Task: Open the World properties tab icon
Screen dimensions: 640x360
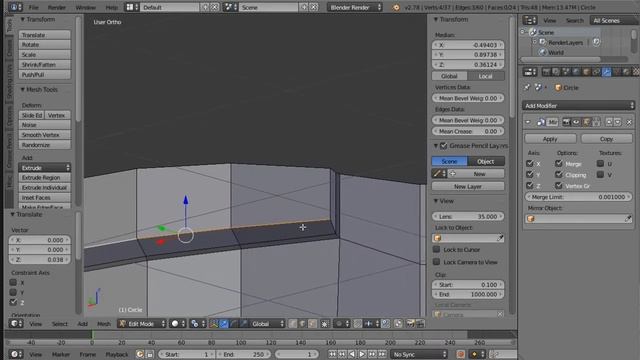Action: 576,72
